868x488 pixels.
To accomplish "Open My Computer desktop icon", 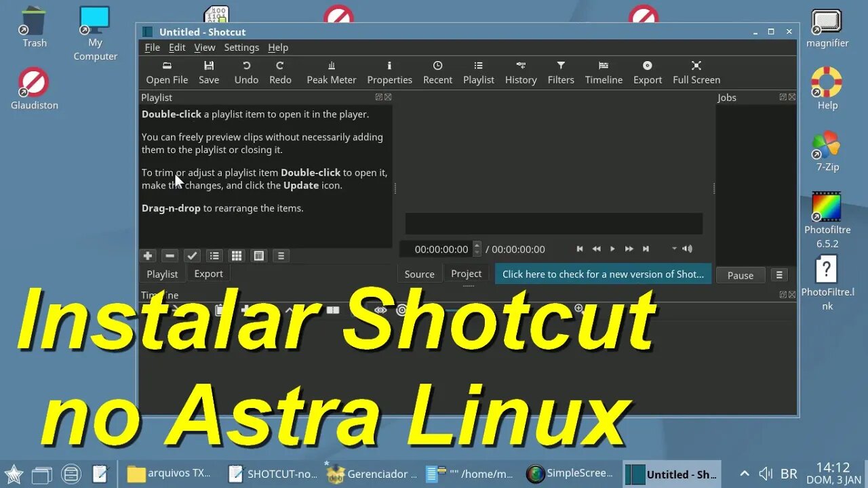I will click(95, 34).
